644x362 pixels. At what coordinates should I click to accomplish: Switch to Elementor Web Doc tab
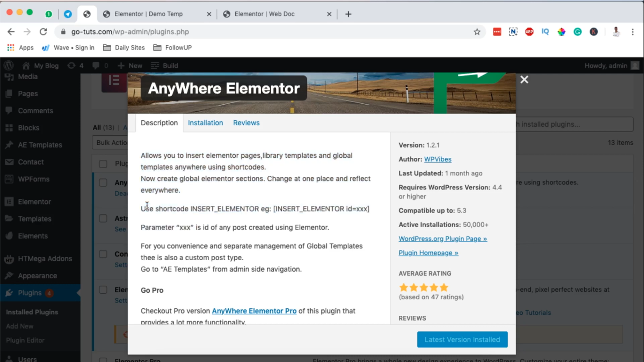pos(277,14)
